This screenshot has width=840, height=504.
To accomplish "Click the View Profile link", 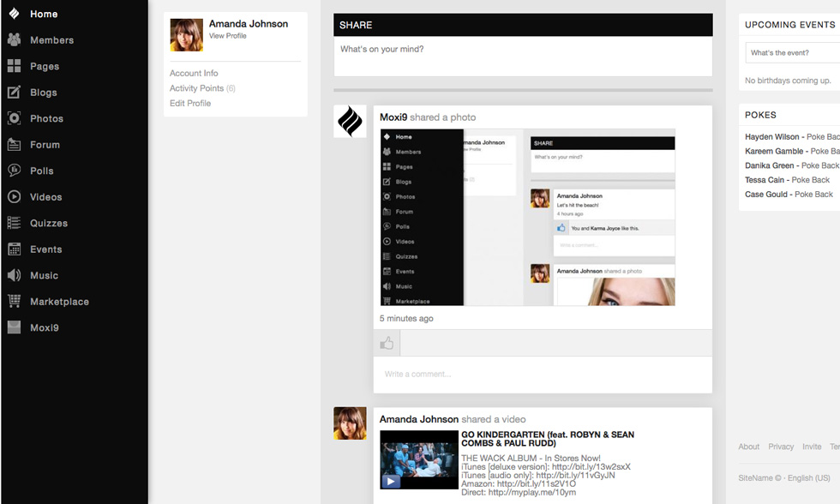I will (228, 36).
